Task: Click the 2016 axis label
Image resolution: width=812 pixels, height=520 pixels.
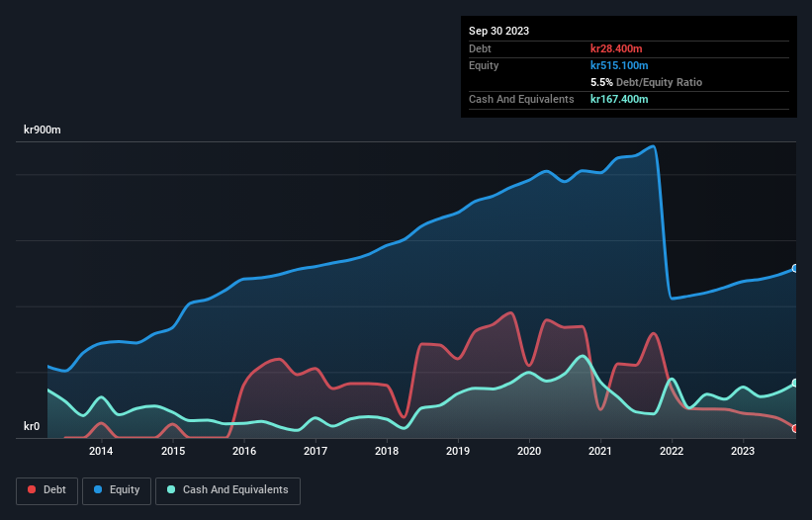Action: pyautogui.click(x=244, y=451)
